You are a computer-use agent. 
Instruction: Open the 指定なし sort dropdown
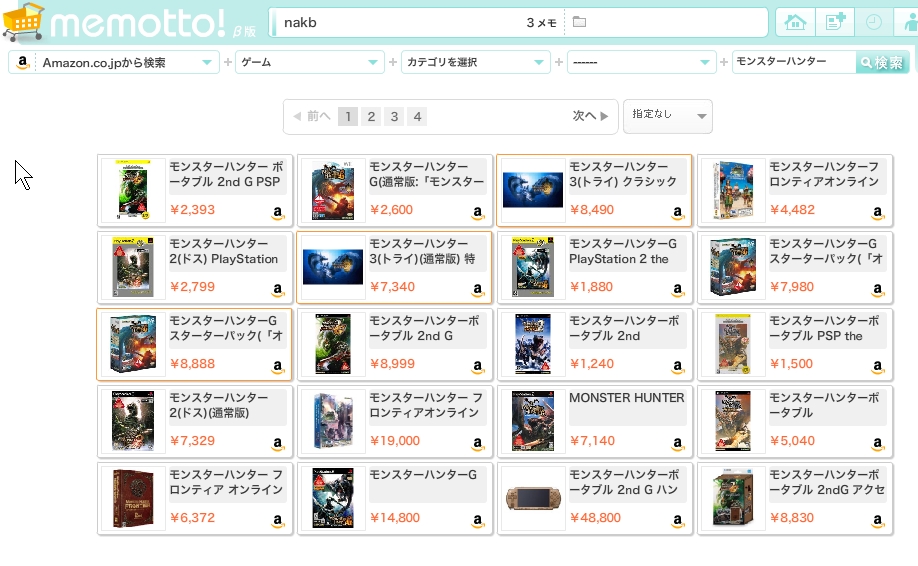pyautogui.click(x=668, y=116)
